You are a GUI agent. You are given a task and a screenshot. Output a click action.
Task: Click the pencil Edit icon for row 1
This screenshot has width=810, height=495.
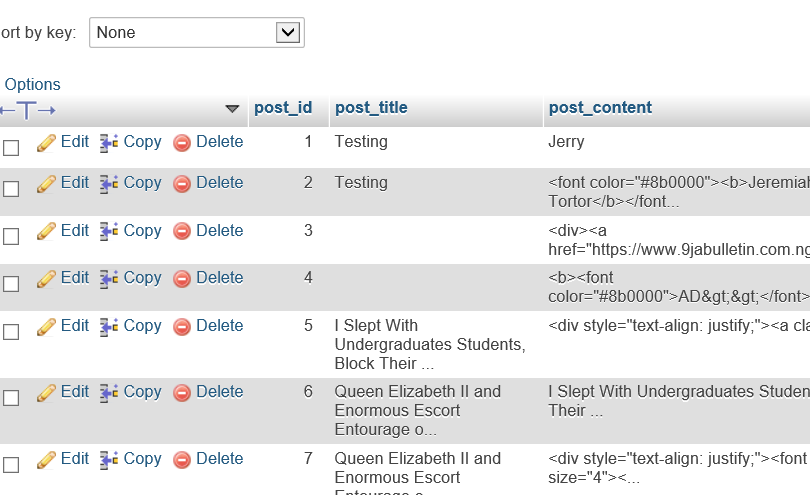pyautogui.click(x=46, y=143)
